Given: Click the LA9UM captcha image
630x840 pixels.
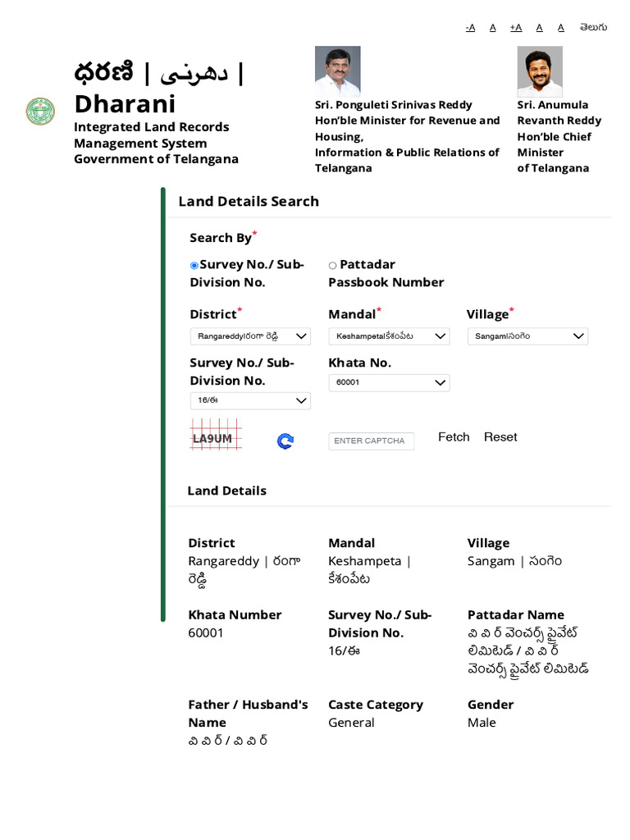Looking at the screenshot, I should point(216,436).
